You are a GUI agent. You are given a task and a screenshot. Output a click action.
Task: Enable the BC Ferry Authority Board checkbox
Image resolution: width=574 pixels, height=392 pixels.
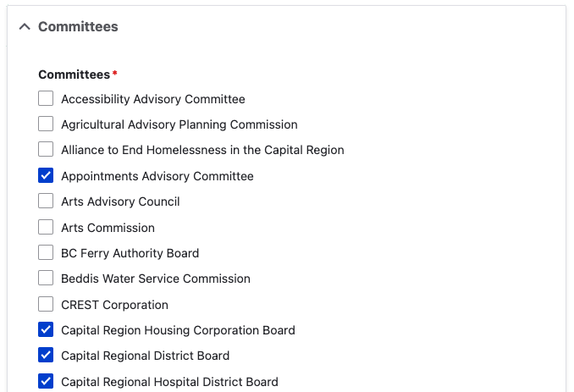coord(46,253)
